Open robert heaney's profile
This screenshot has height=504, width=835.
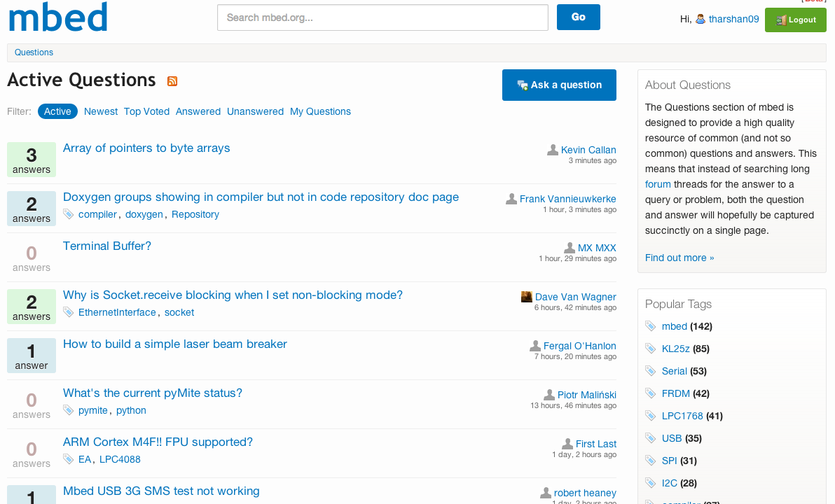click(585, 492)
